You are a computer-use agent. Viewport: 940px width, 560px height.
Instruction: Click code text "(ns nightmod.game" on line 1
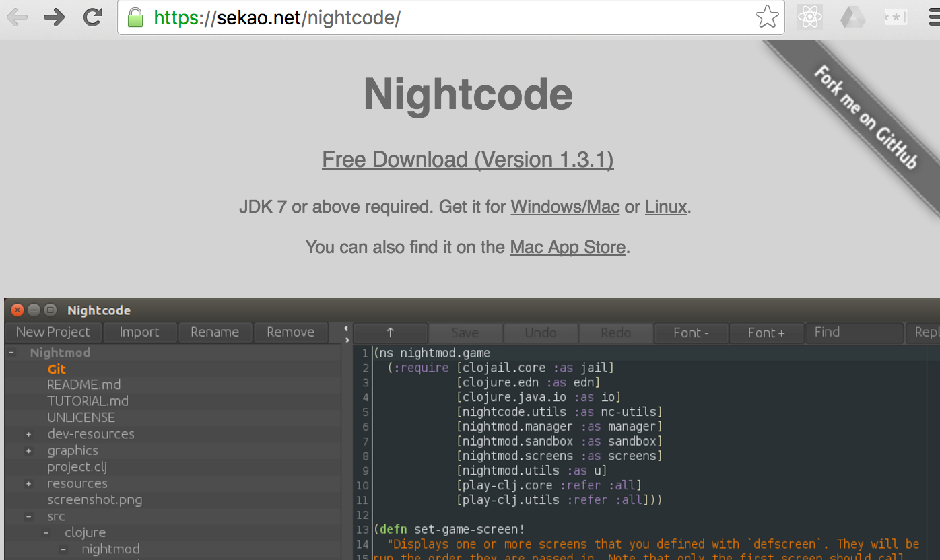[x=432, y=353]
